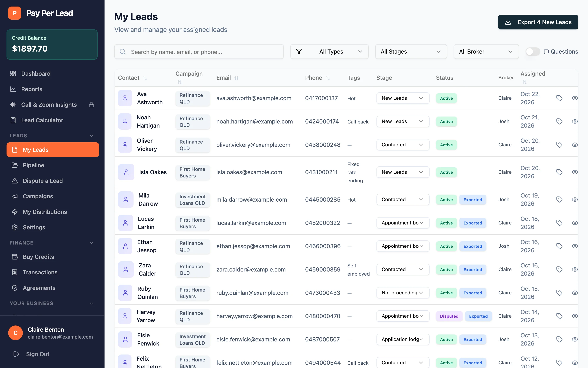Click phone number 0459000359
This screenshot has height=368, width=588.
point(323,269)
